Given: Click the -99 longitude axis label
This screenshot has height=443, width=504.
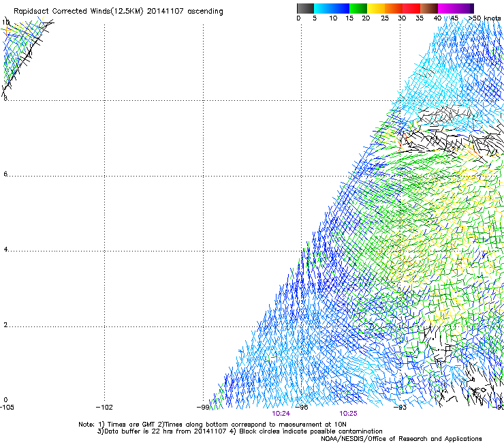Looking at the screenshot, I should (203, 408).
